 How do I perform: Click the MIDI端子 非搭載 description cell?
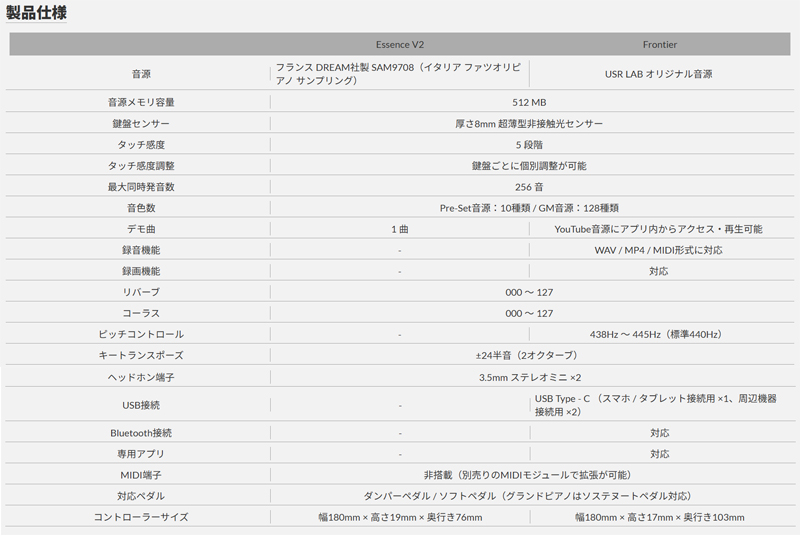pyautogui.click(x=529, y=475)
